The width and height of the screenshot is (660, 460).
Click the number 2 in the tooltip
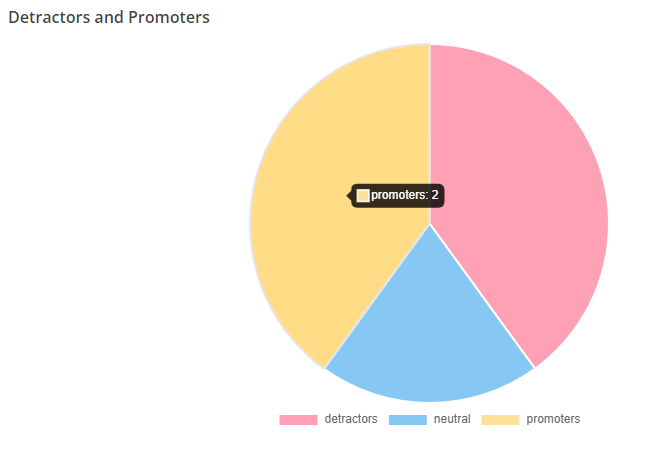coord(435,195)
